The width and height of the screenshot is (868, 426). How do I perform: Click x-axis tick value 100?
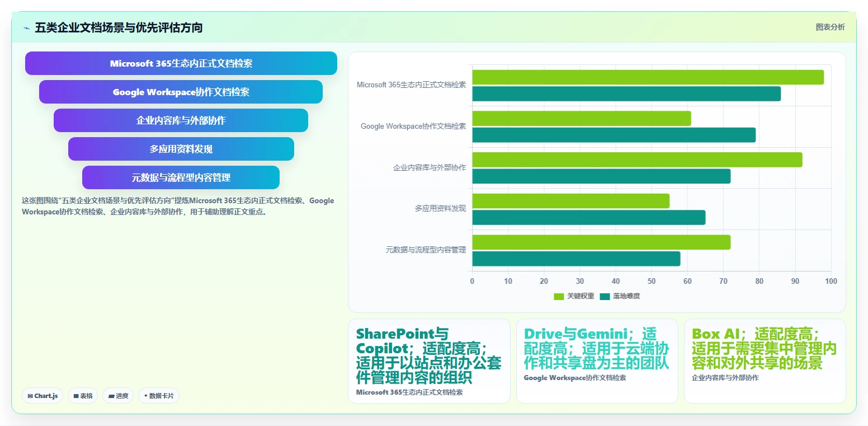tap(831, 281)
